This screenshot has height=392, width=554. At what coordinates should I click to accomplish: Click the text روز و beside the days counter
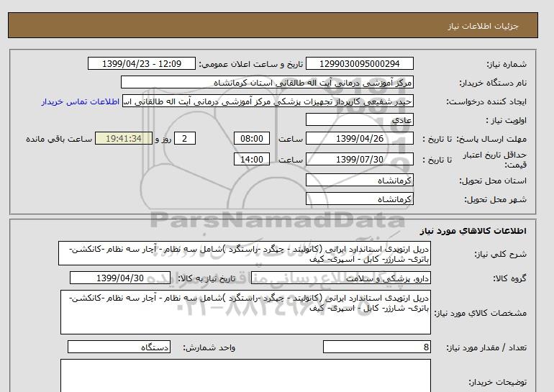pos(163,139)
